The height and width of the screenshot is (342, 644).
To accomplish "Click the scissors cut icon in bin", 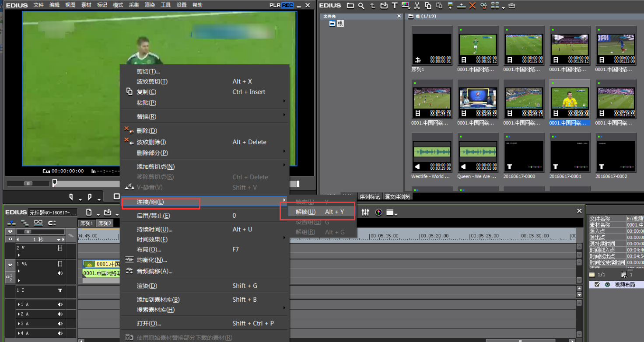I will [x=417, y=6].
